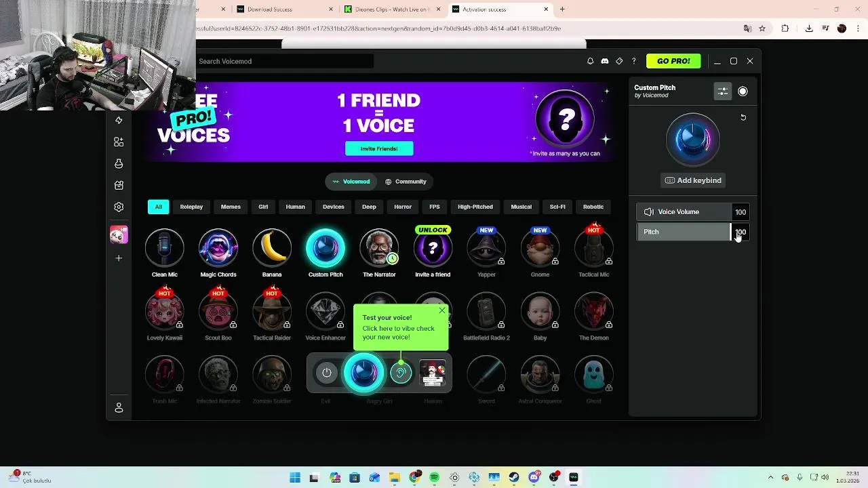868x488 pixels.
Task: Click the circle record icon in panel header
Action: (x=743, y=91)
